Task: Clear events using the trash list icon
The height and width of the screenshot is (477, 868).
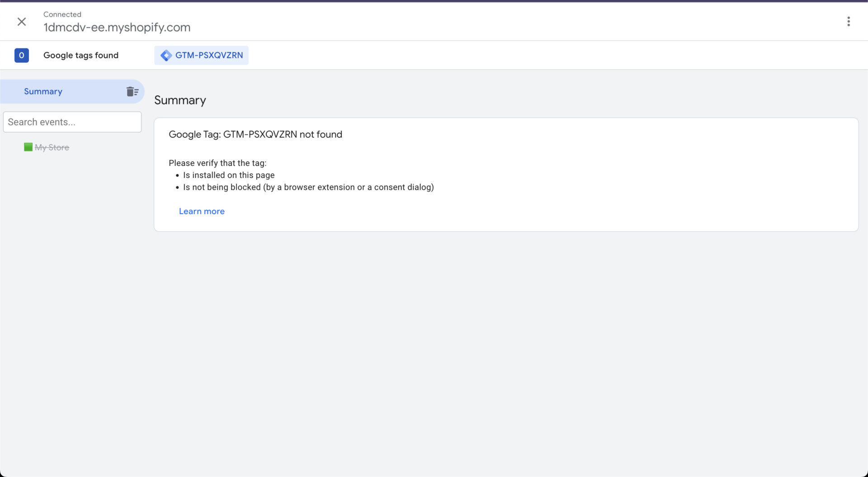Action: coord(132,92)
